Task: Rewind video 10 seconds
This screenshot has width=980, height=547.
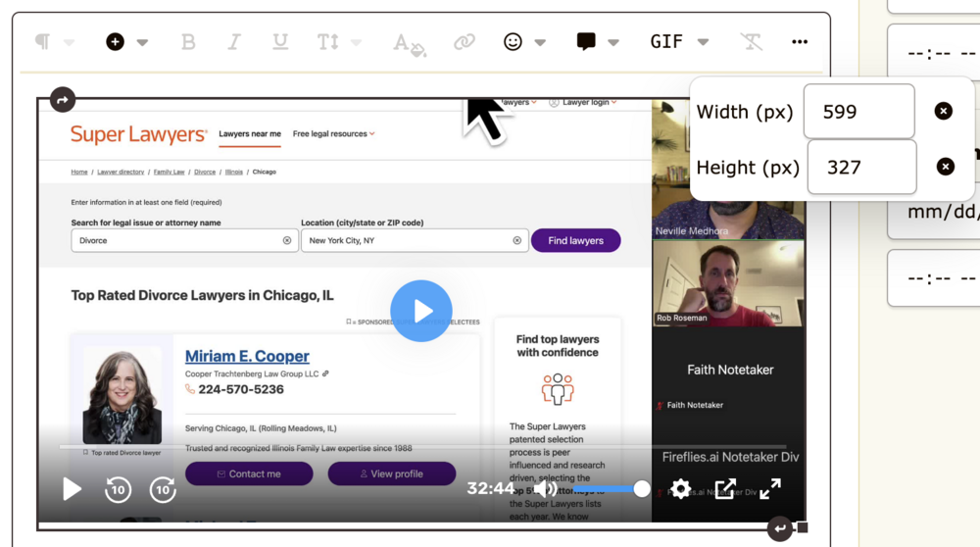Action: (118, 489)
